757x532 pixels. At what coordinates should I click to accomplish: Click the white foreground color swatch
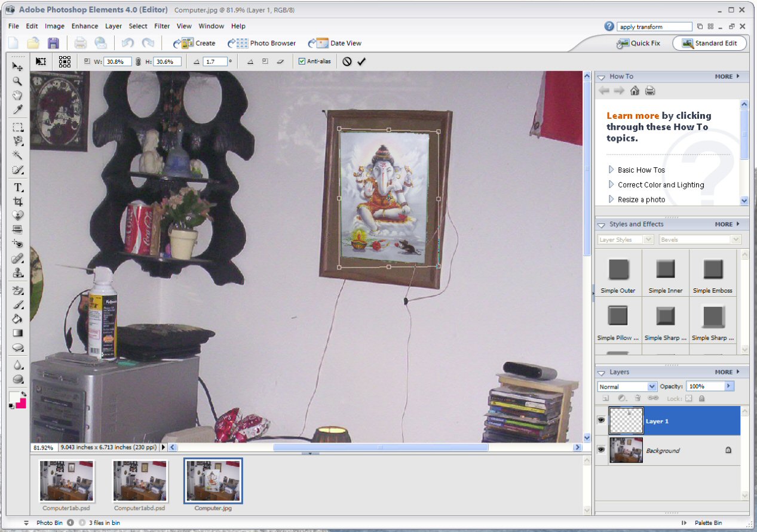(14, 396)
